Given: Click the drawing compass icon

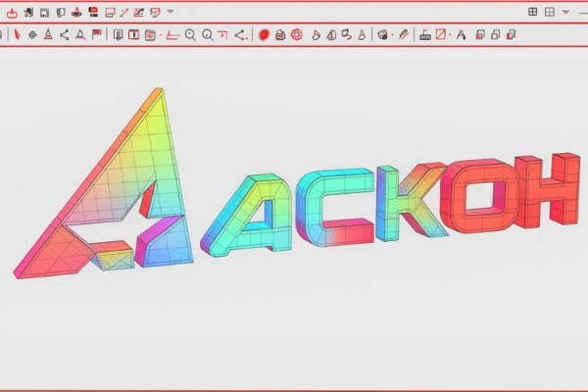Looking at the screenshot, I should [x=461, y=35].
